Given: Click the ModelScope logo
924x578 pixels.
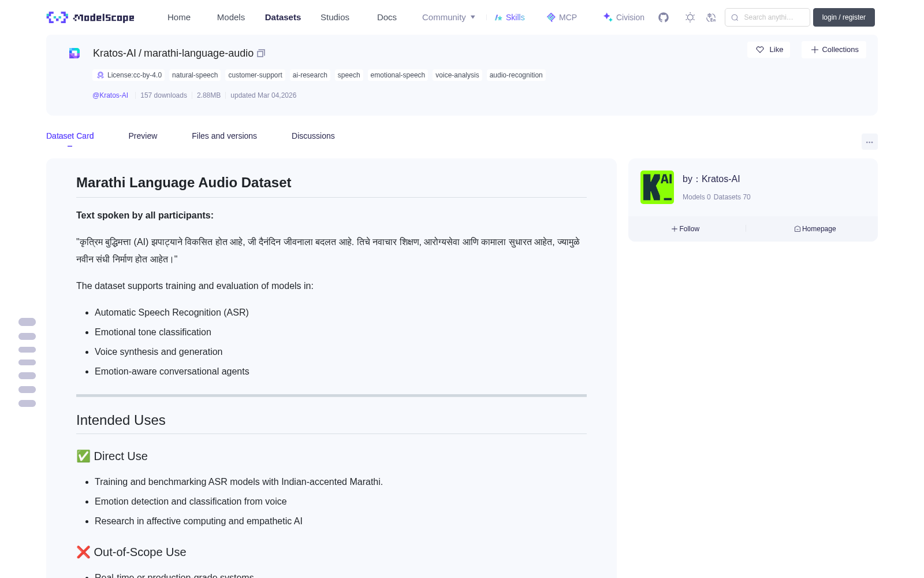Looking at the screenshot, I should point(90,17).
